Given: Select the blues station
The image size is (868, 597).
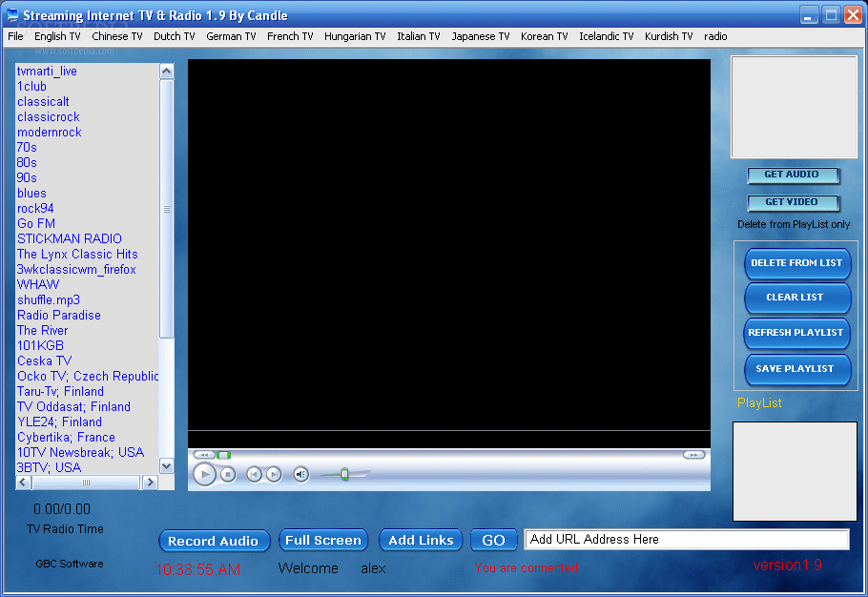Looking at the screenshot, I should coord(31,193).
